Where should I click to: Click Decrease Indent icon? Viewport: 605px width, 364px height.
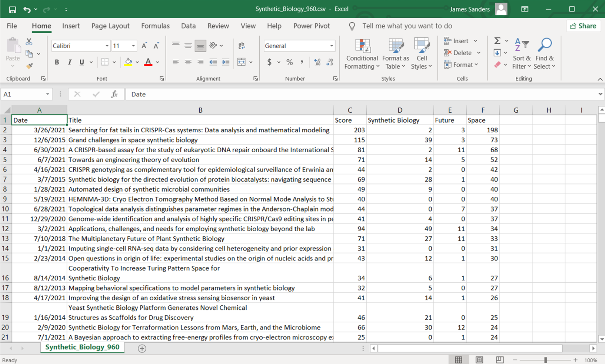pyautogui.click(x=213, y=62)
